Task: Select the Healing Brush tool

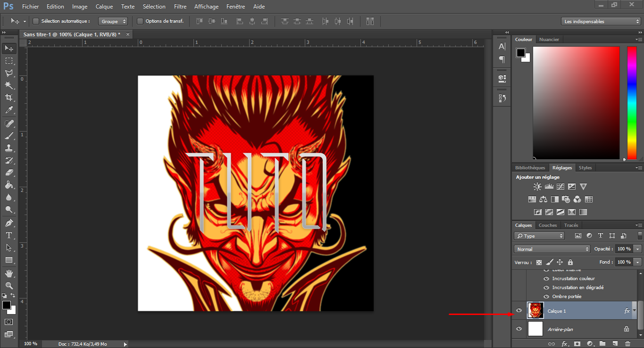Action: click(x=9, y=123)
